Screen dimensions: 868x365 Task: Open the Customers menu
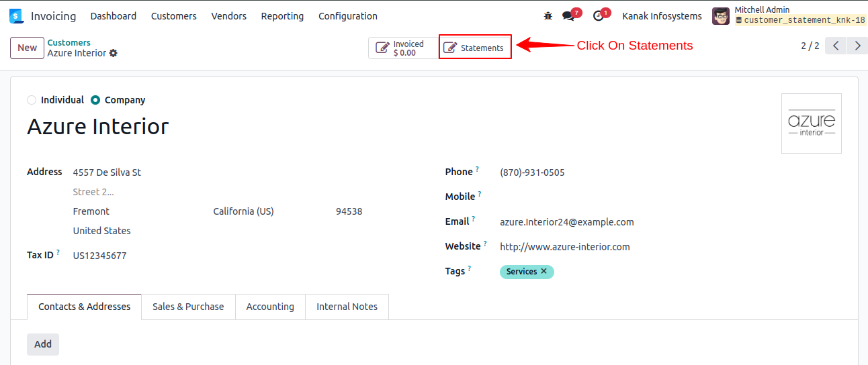[174, 16]
